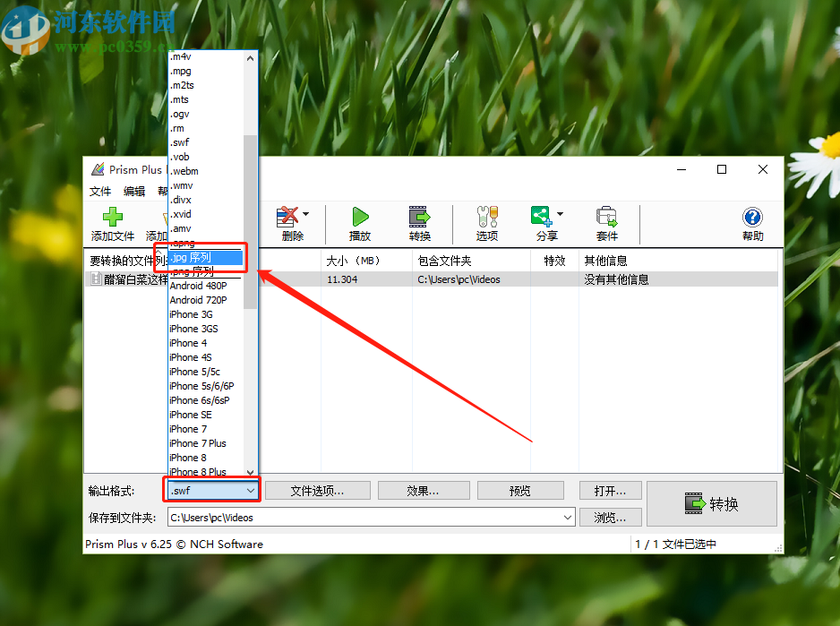This screenshot has width=840, height=626.
Task: Click the Prism Plus title bar app icon
Action: point(98,169)
